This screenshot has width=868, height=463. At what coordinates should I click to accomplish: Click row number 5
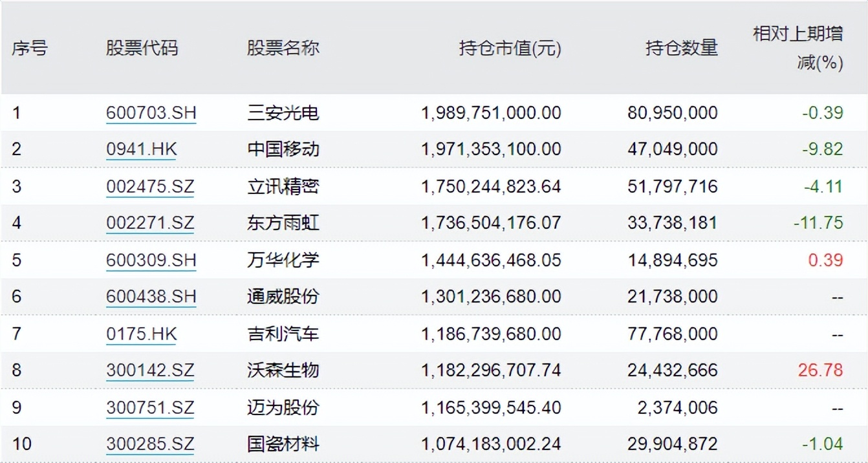coord(17,261)
